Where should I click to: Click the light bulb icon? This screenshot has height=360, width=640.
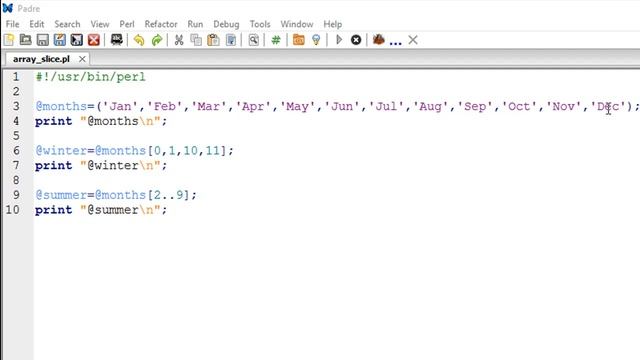coord(316,40)
